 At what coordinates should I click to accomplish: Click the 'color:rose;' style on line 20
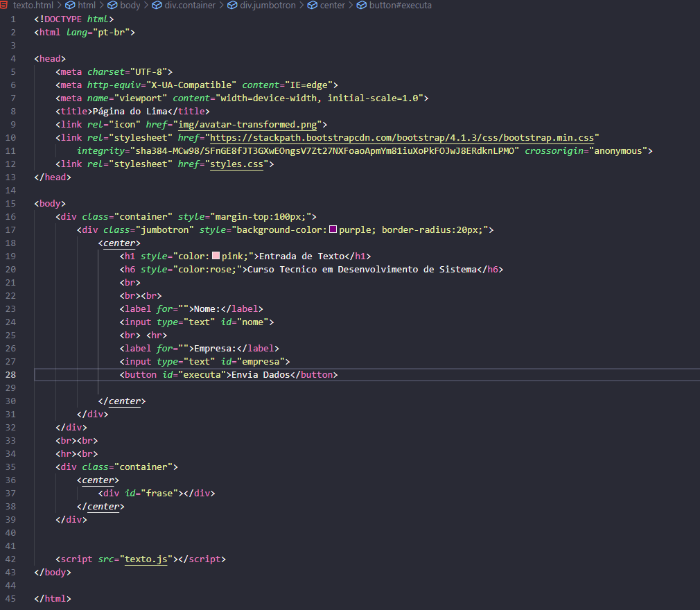(207, 269)
